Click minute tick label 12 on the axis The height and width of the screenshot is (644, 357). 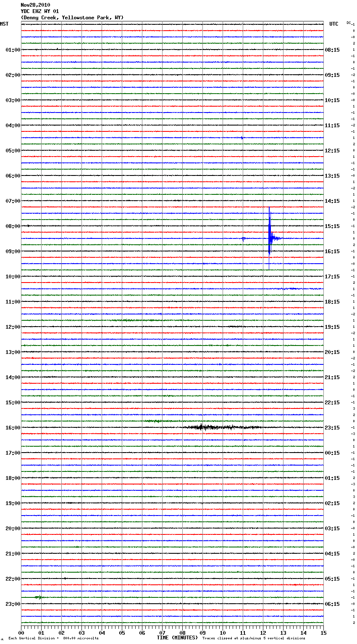pyautogui.click(x=263, y=633)
